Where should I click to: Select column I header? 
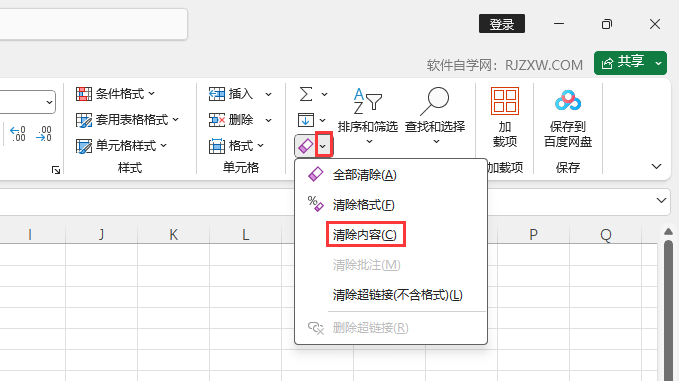pos(29,235)
